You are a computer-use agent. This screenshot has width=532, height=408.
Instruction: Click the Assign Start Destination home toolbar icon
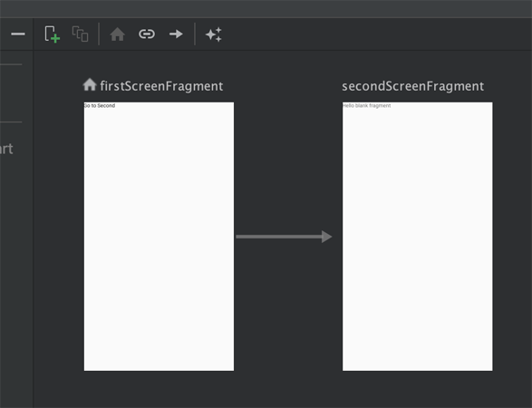tap(118, 34)
